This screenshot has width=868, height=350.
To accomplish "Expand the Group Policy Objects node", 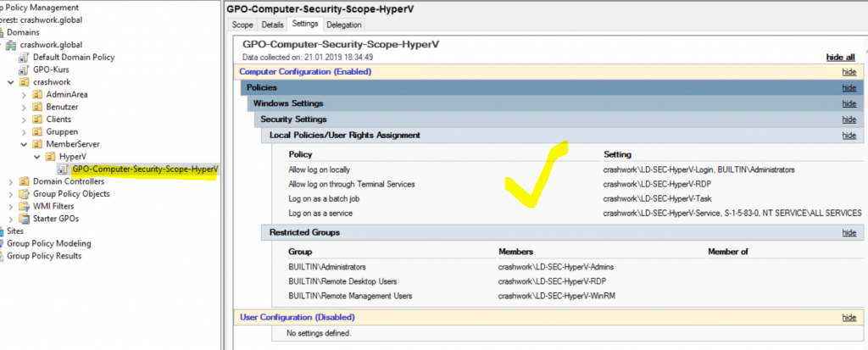I will pyautogui.click(x=10, y=194).
